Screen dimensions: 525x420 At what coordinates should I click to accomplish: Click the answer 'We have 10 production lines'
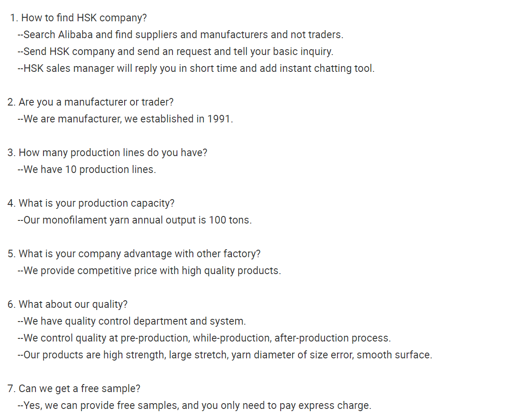(x=87, y=169)
